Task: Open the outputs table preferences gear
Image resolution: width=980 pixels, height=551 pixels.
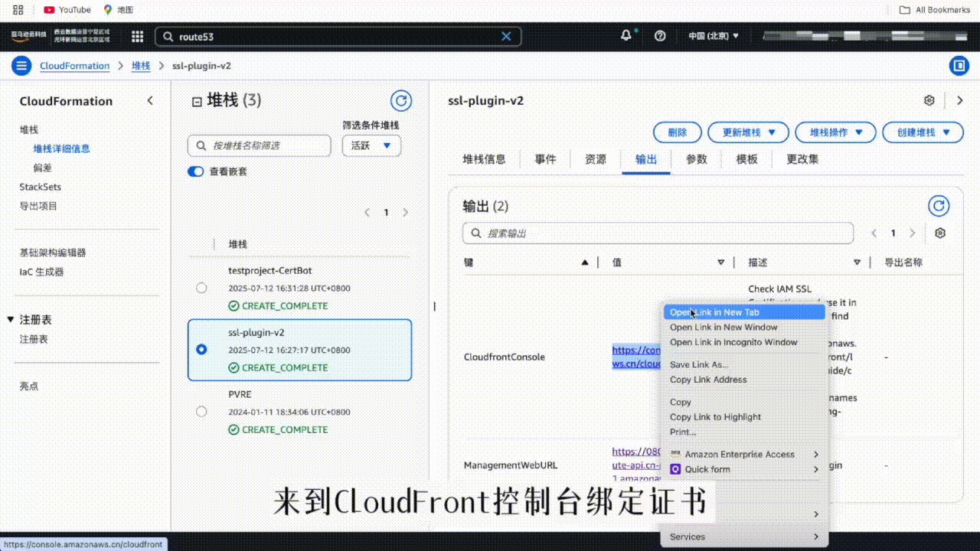Action: click(941, 233)
